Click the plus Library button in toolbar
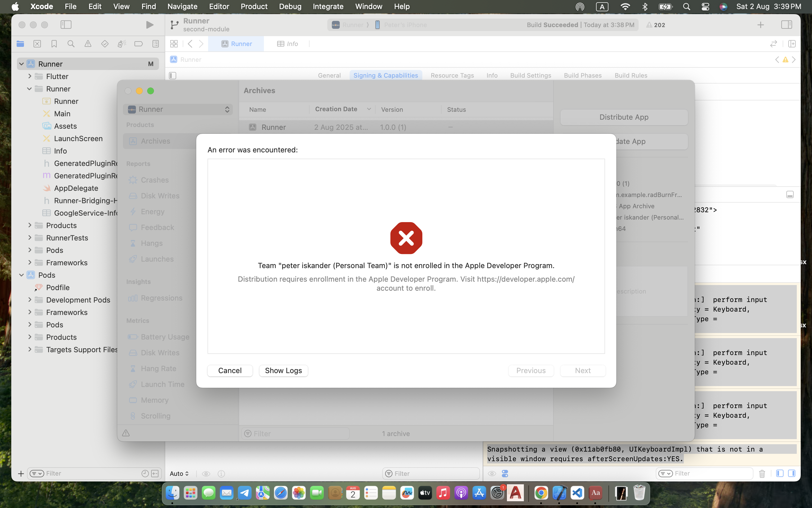The height and width of the screenshot is (508, 812). coord(761,25)
